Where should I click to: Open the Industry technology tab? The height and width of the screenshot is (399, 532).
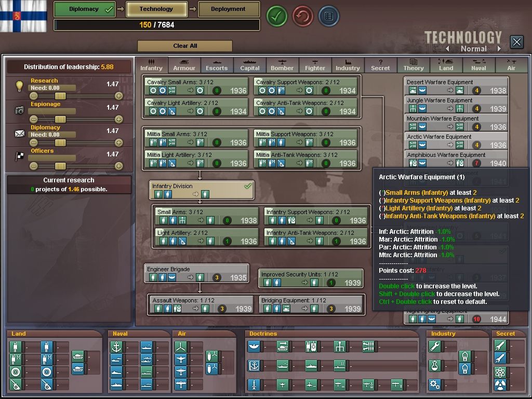(348, 65)
